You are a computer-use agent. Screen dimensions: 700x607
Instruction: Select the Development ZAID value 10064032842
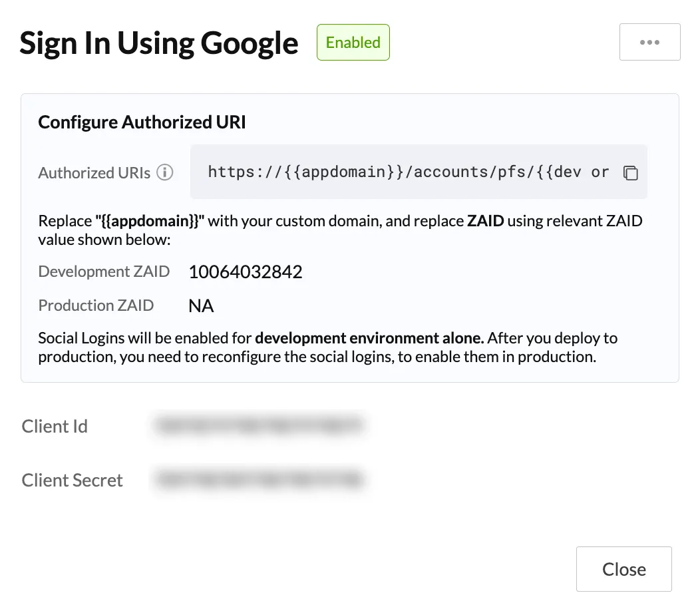246,272
